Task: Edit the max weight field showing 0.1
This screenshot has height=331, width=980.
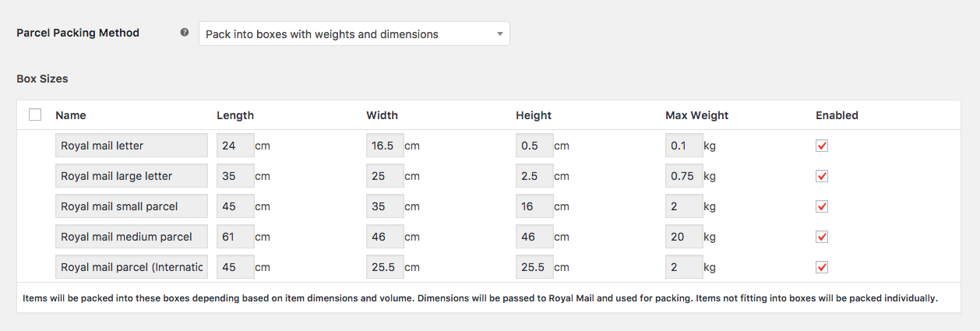Action: (x=684, y=146)
